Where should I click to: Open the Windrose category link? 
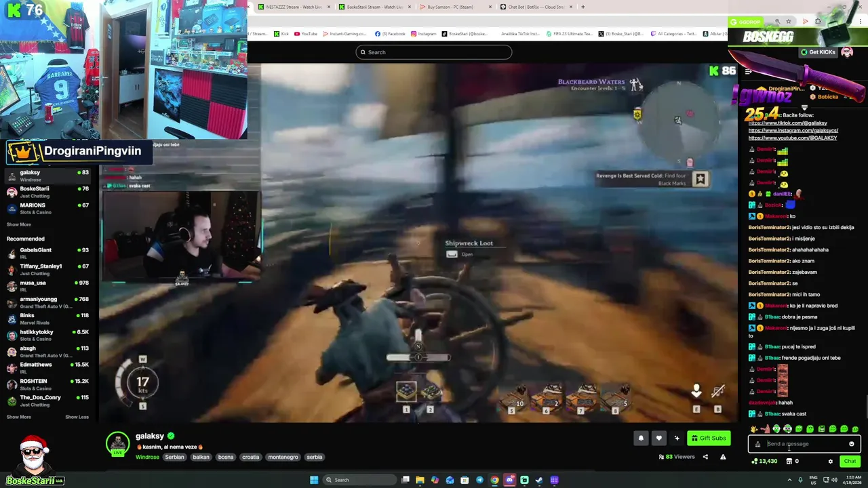pos(147,457)
